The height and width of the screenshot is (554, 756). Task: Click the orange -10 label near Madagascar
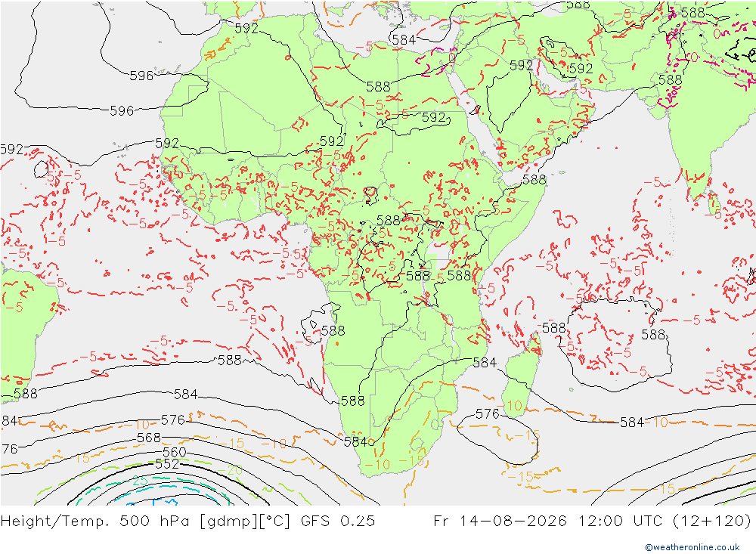point(510,406)
